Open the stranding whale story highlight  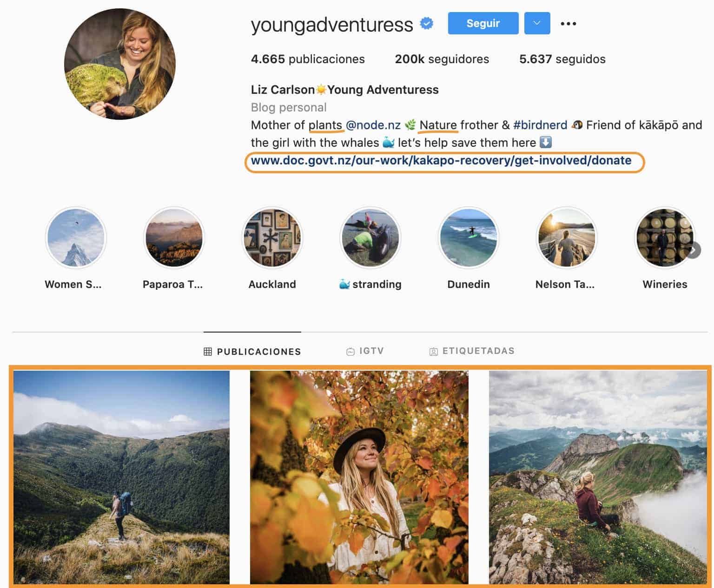(370, 237)
